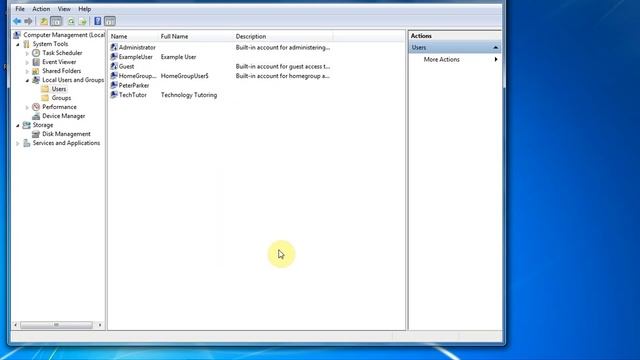The width and height of the screenshot is (640, 360).
Task: Open Help via blue question-mark icon
Action: [98, 21]
